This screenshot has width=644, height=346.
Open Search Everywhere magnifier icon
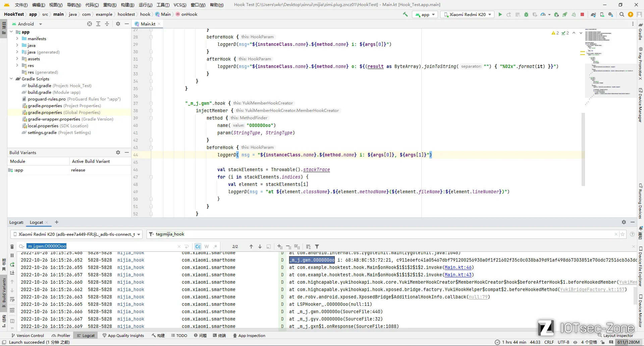(x=622, y=15)
